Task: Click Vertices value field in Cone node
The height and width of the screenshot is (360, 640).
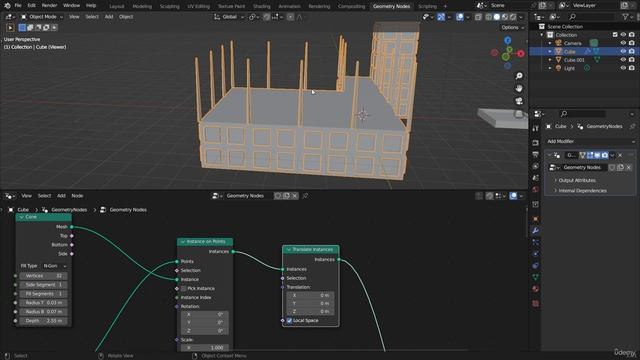Action: [x=44, y=276]
